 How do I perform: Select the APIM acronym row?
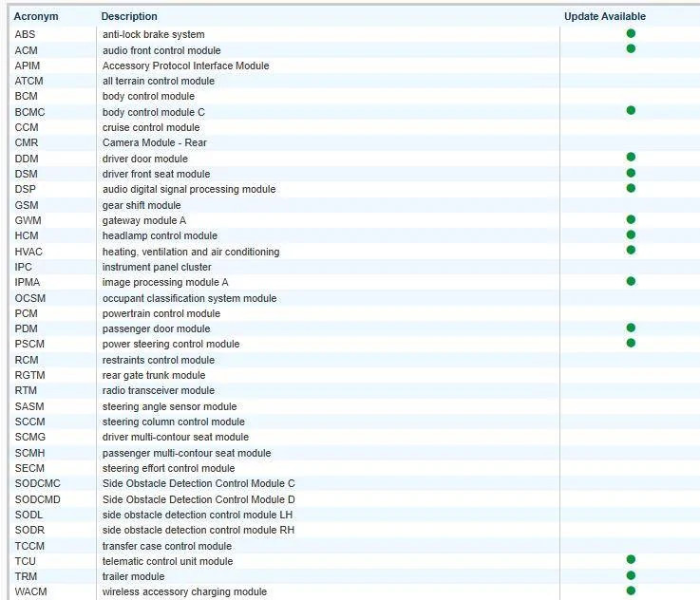28,66
